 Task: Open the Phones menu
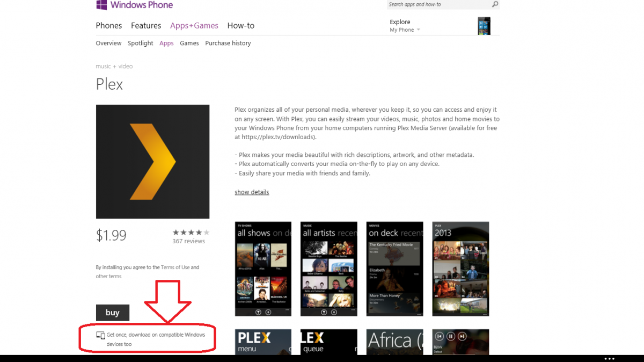pos(109,26)
